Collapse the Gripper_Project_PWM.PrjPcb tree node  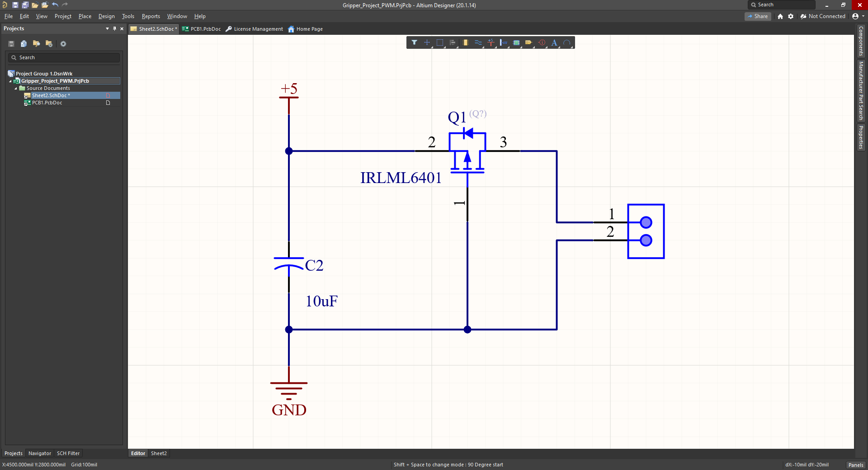pos(10,81)
